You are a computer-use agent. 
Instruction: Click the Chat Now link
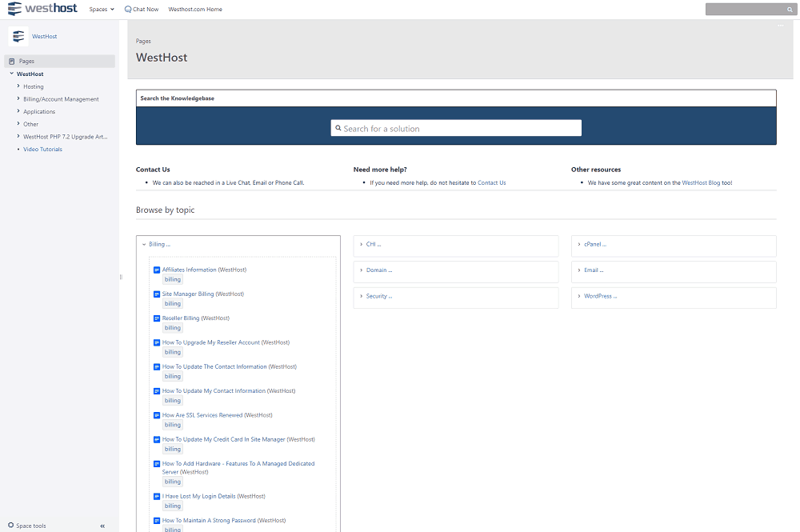coord(142,9)
